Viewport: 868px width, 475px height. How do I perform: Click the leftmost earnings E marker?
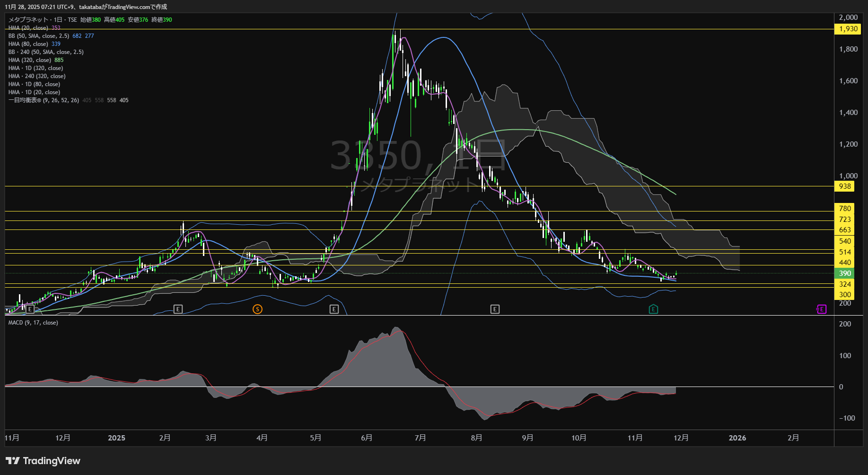30,309
